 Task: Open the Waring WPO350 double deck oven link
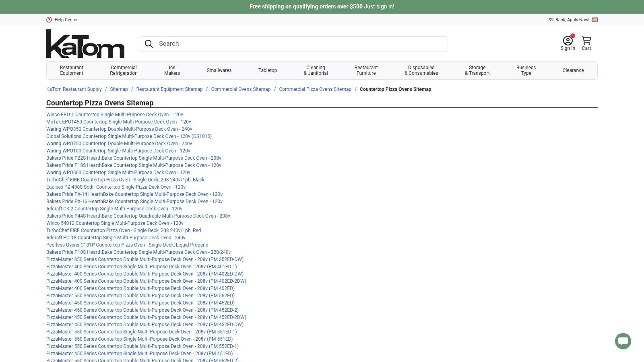pos(119,129)
